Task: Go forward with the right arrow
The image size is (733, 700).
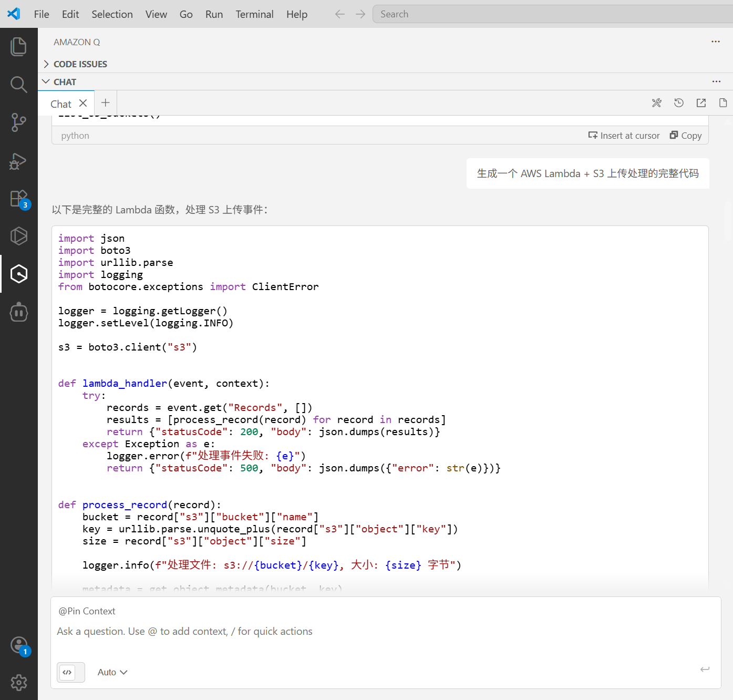Action: pyautogui.click(x=360, y=14)
